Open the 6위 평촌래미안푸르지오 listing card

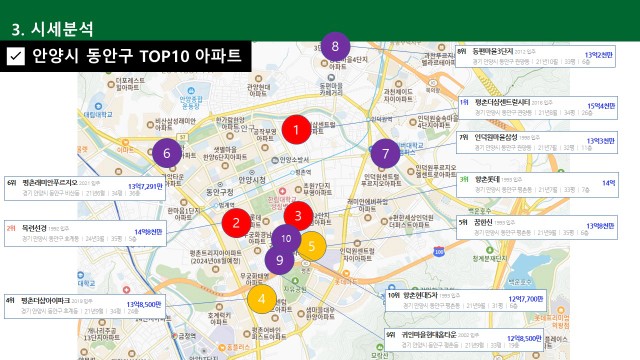(85, 188)
